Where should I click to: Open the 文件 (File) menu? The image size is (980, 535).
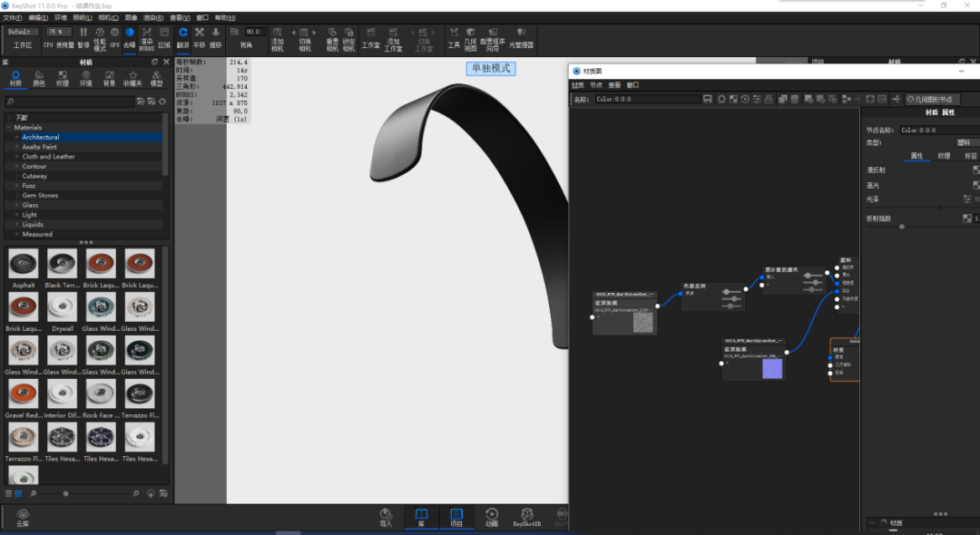pos(13,17)
